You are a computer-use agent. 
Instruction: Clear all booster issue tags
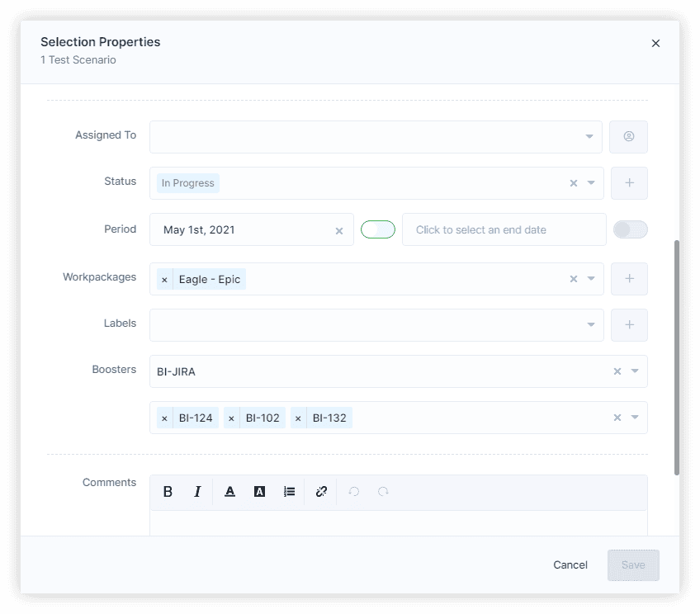tap(617, 418)
